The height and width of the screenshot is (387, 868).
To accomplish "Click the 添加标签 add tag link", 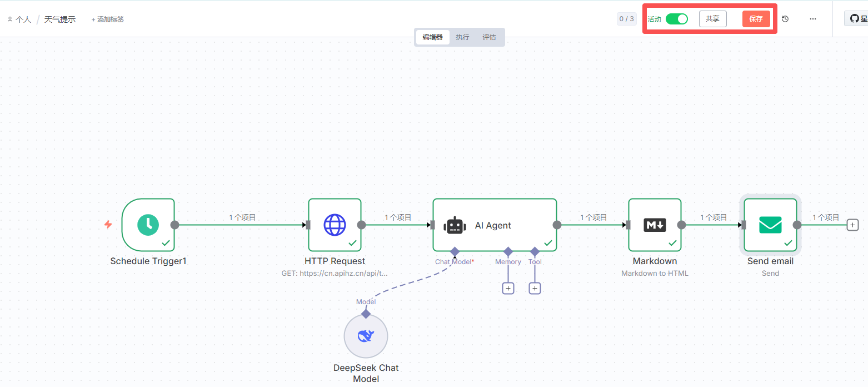I will tap(108, 19).
